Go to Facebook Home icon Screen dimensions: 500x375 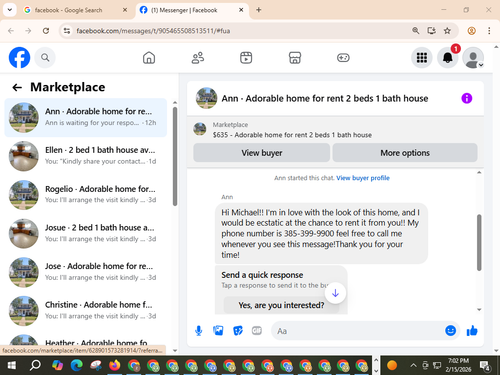point(149,58)
